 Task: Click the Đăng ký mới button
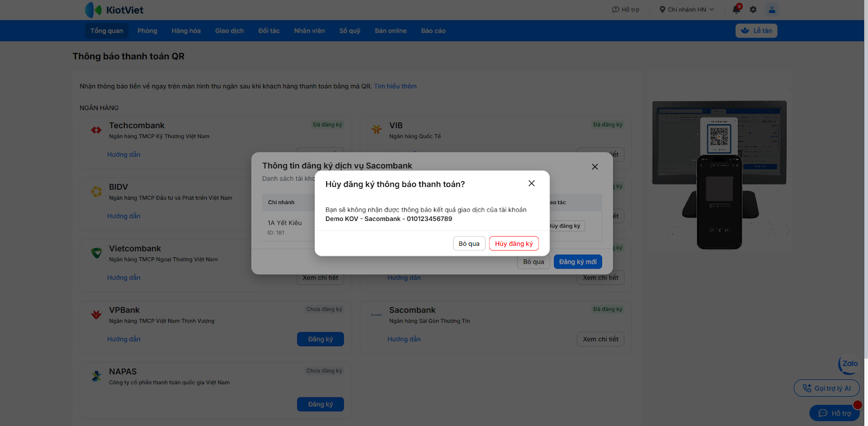(578, 262)
